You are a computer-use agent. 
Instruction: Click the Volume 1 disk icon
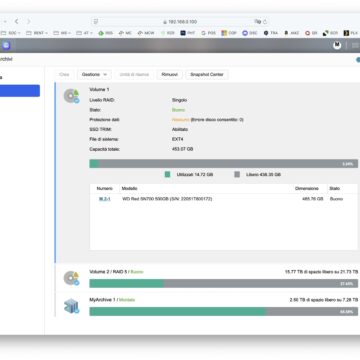coord(71,96)
